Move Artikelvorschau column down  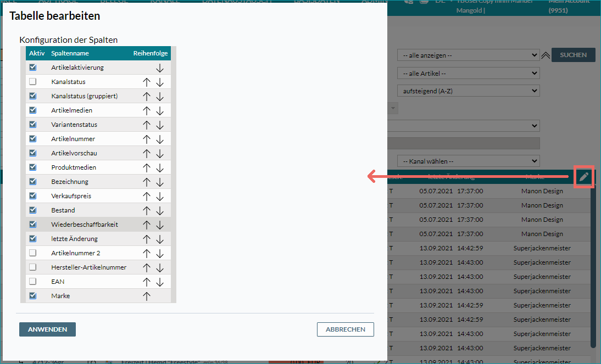pyautogui.click(x=160, y=154)
